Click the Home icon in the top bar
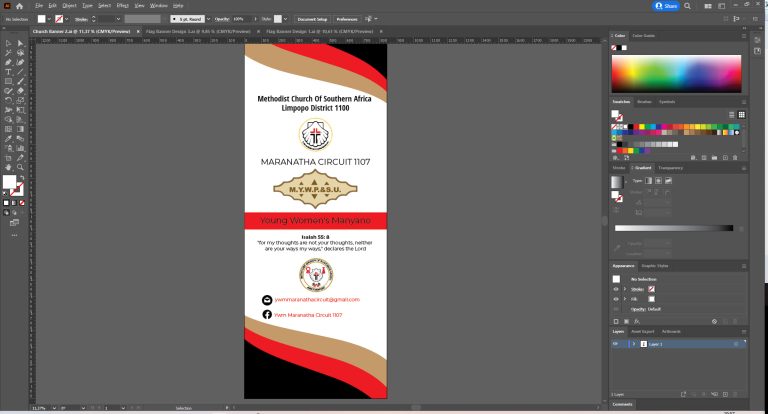 pyautogui.click(x=19, y=6)
